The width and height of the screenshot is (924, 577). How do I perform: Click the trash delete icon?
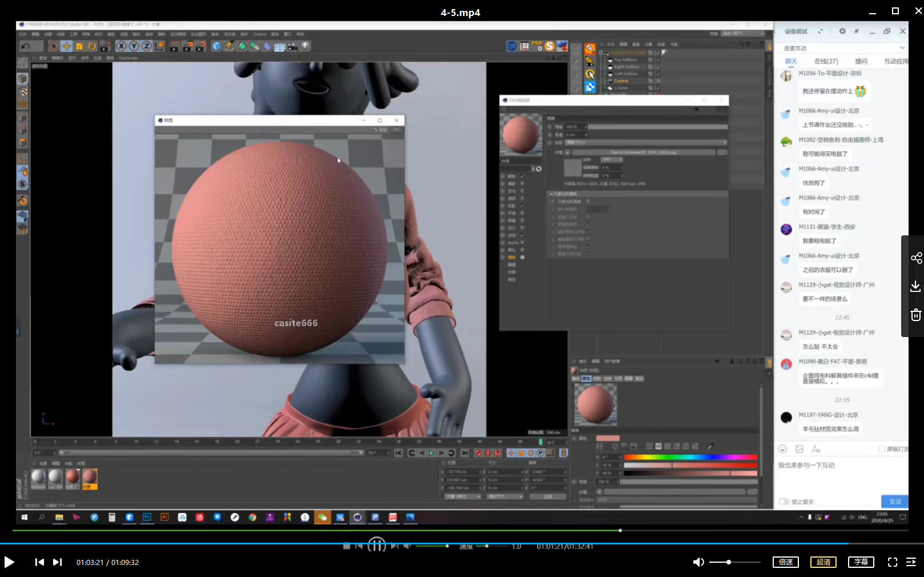915,315
